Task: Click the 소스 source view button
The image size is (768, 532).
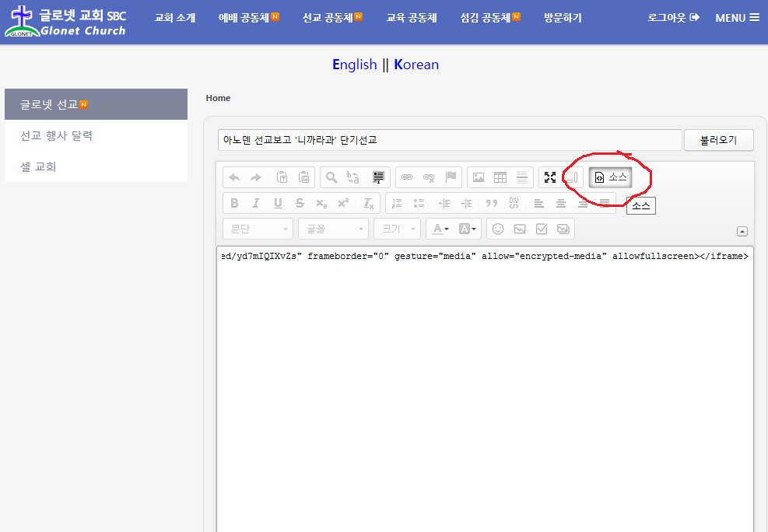Action: pos(610,177)
